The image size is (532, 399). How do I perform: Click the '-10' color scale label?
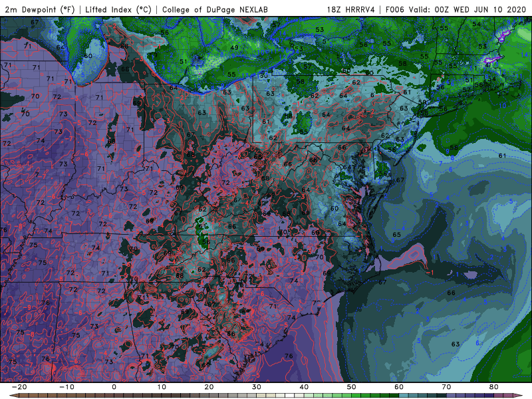66,387
